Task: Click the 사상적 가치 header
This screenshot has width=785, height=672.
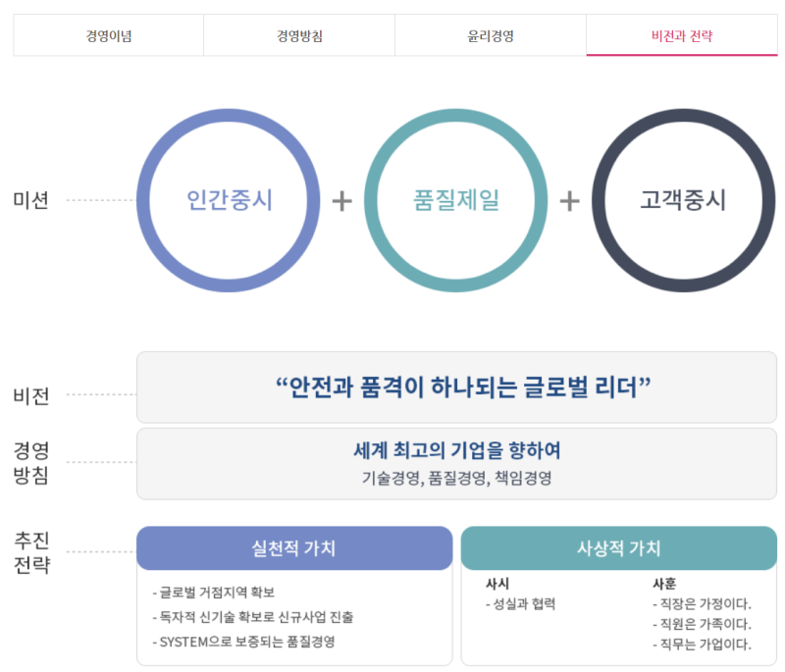Action: coord(618,548)
